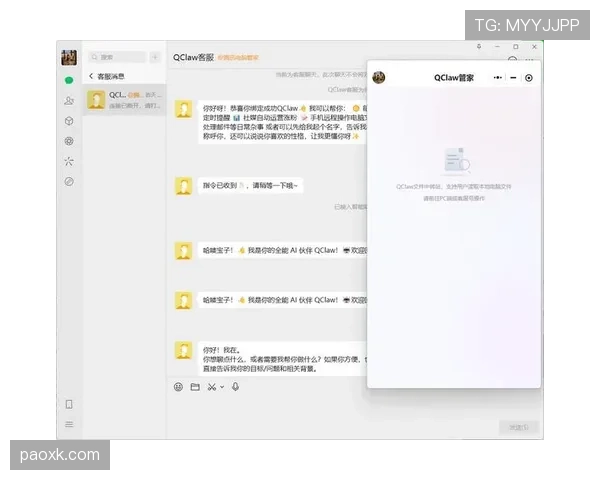Select the QCL conversation in the chat list
This screenshot has width=600, height=480.
tap(124, 100)
